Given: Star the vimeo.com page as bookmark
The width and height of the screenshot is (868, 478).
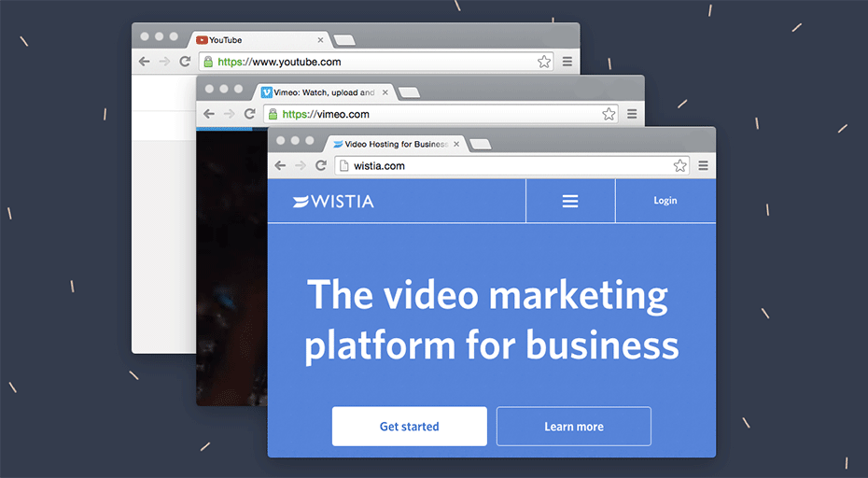Looking at the screenshot, I should (609, 114).
